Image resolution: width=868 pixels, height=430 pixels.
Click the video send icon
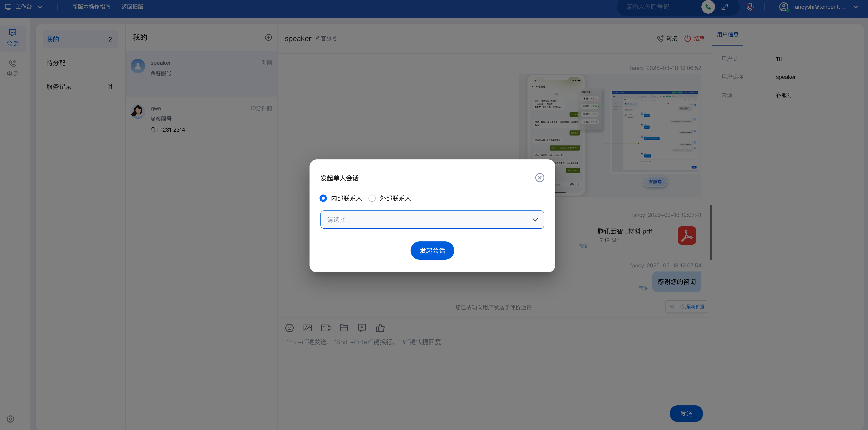(x=325, y=328)
